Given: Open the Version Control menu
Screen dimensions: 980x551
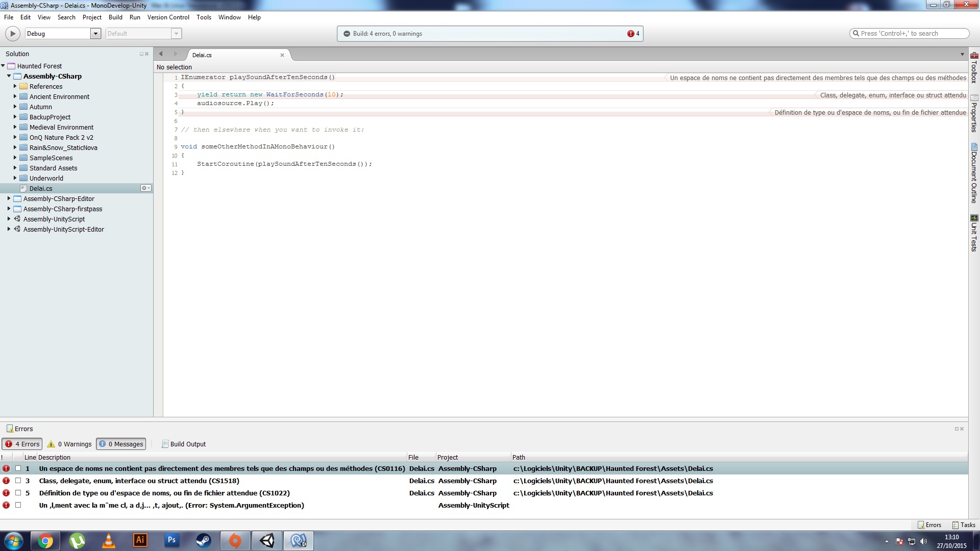Looking at the screenshot, I should pos(168,17).
